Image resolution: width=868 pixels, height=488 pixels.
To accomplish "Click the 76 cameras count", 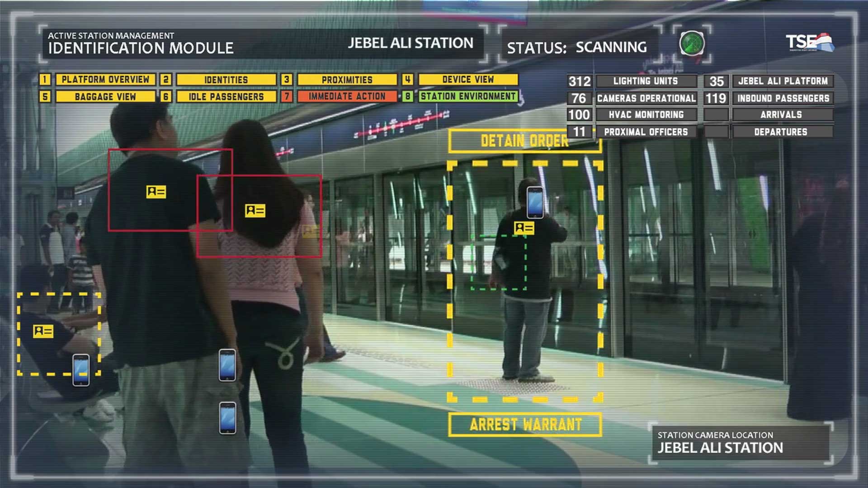I will 580,98.
